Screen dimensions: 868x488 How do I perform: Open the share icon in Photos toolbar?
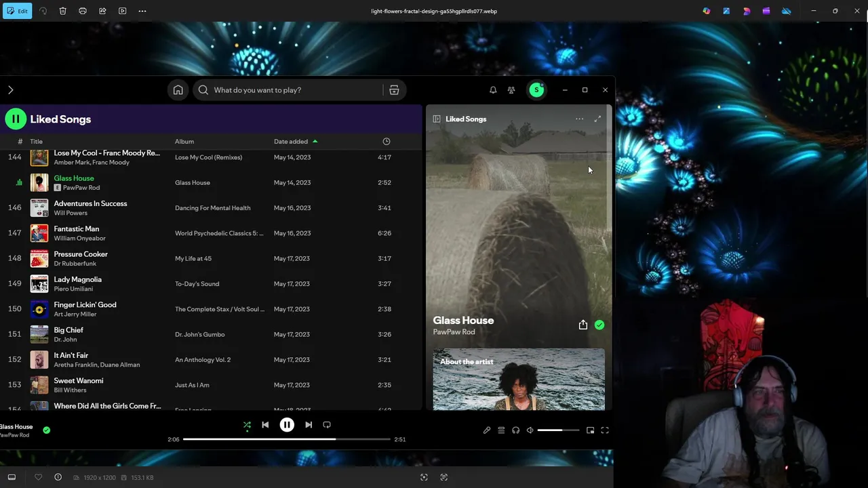pyautogui.click(x=102, y=11)
